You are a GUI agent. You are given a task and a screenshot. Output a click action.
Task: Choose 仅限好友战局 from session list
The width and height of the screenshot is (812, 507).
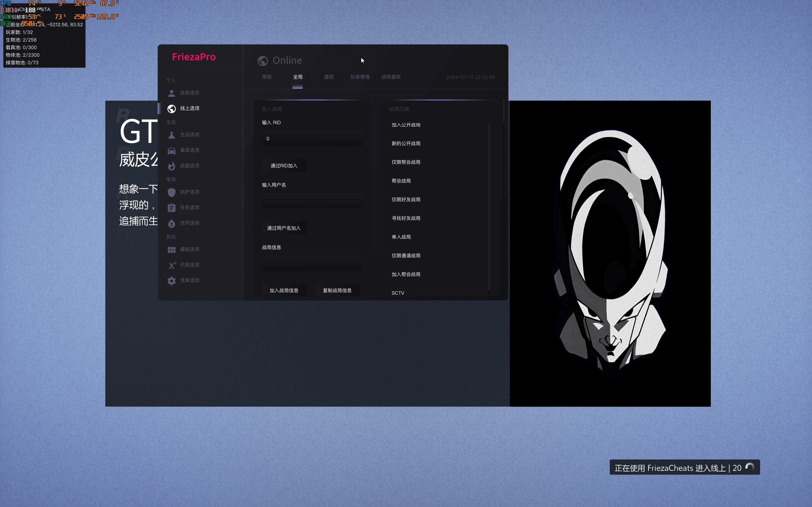[406, 200]
